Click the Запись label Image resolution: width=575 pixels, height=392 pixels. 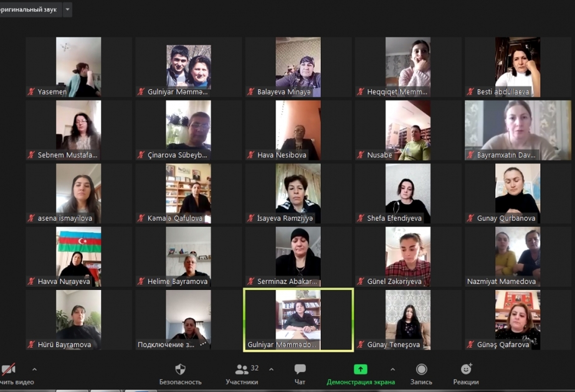[421, 382]
